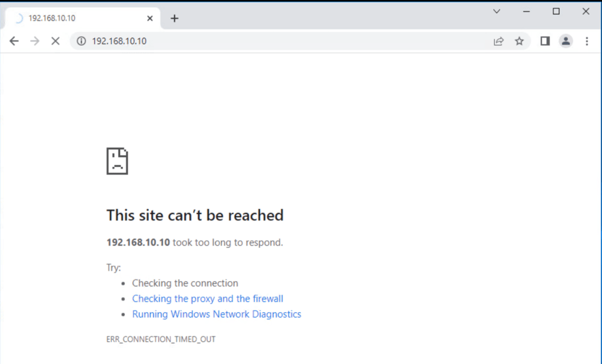Open the user profile menu
602x364 pixels.
[566, 41]
